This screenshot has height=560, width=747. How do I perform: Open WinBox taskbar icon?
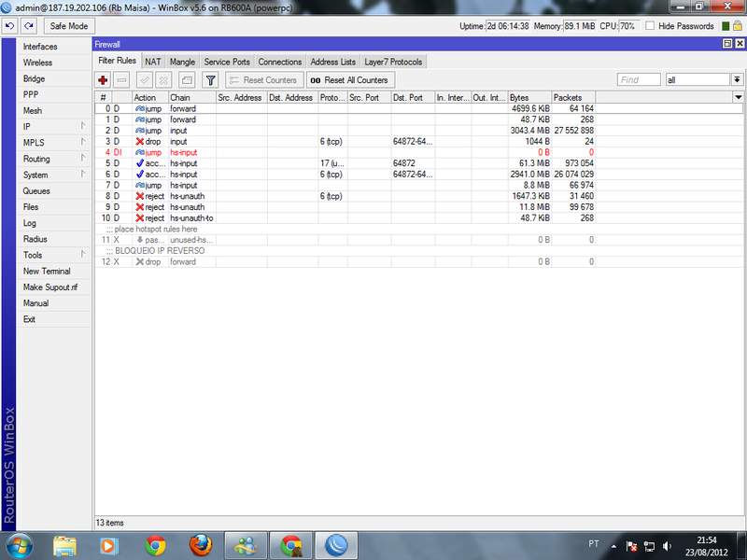tap(336, 546)
